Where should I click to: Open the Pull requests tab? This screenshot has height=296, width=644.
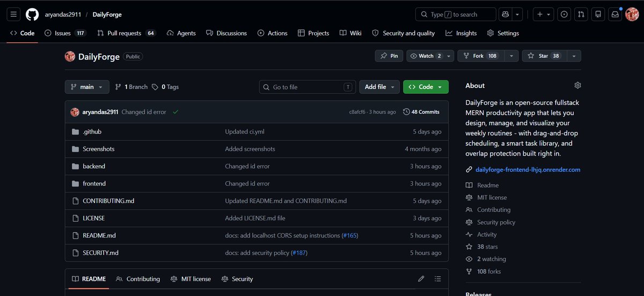pyautogui.click(x=126, y=33)
